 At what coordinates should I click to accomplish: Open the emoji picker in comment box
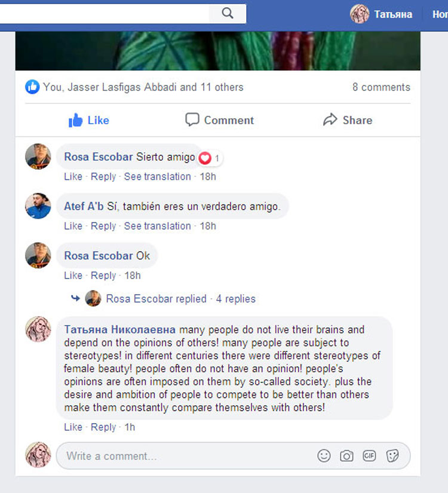pyautogui.click(x=324, y=455)
